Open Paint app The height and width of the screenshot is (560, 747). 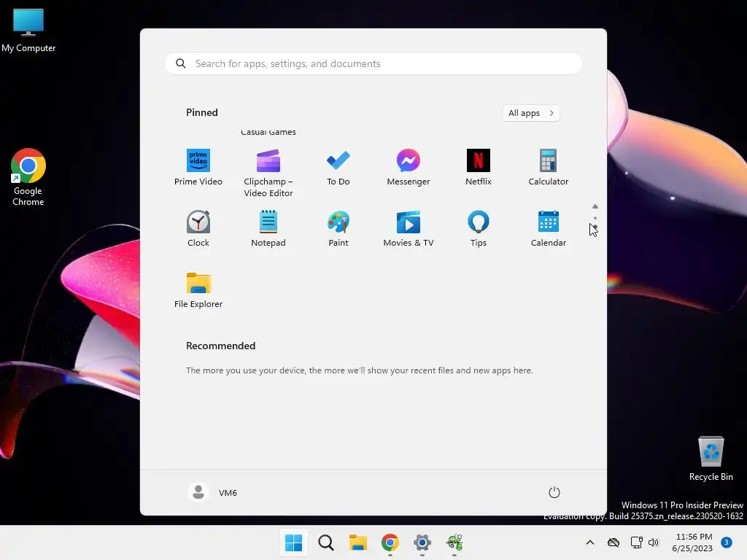pos(338,229)
